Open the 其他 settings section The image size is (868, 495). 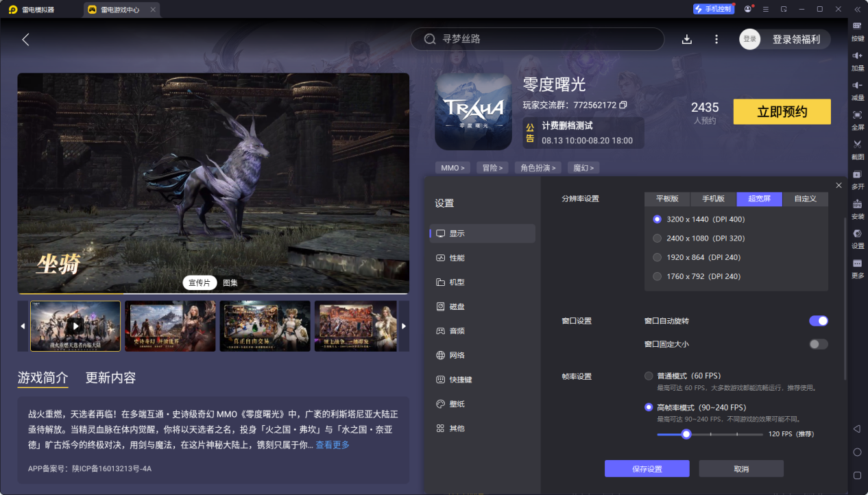click(482, 428)
